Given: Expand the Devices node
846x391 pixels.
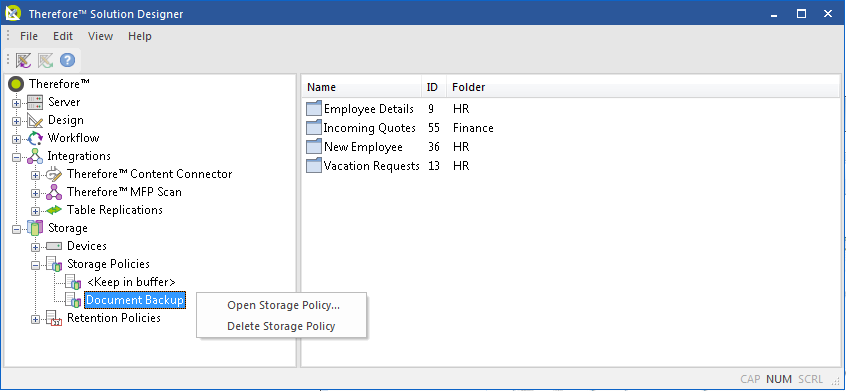Looking at the screenshot, I should [x=36, y=247].
